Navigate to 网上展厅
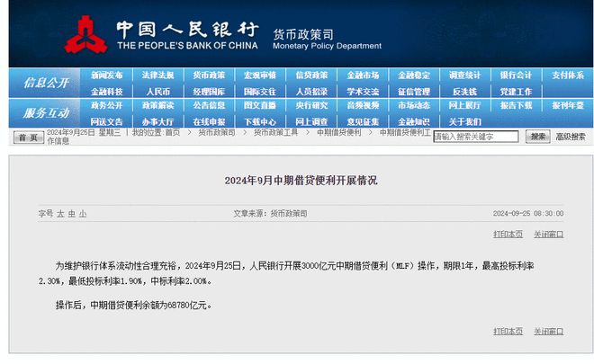 tap(465, 105)
